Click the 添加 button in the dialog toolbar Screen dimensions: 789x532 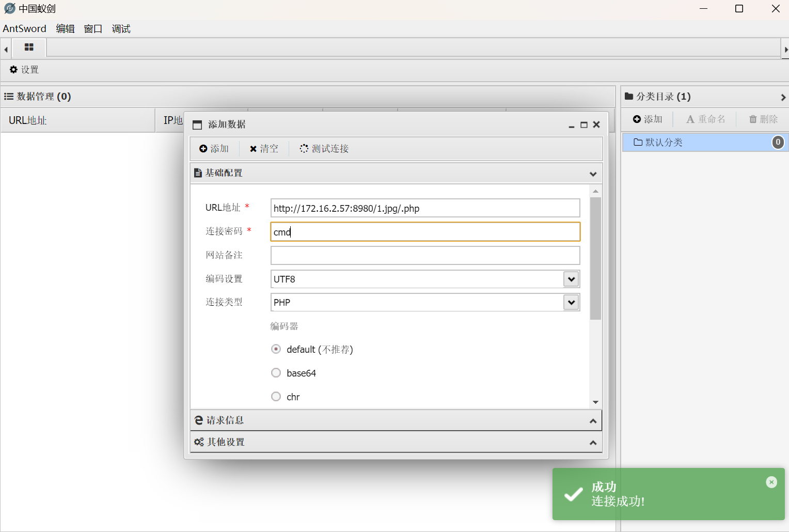(214, 149)
